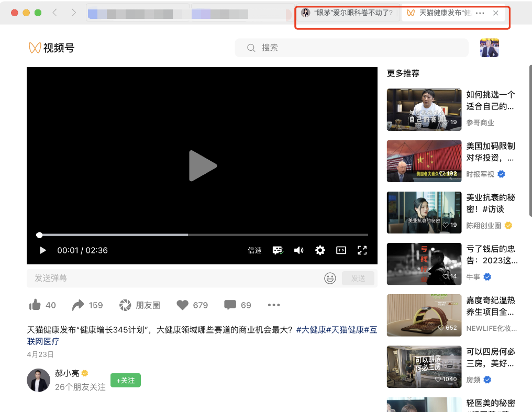Screen dimensions: 532x412
Task: Open the 美业抗衰的秘密 video thumbnail
Action: coord(424,213)
